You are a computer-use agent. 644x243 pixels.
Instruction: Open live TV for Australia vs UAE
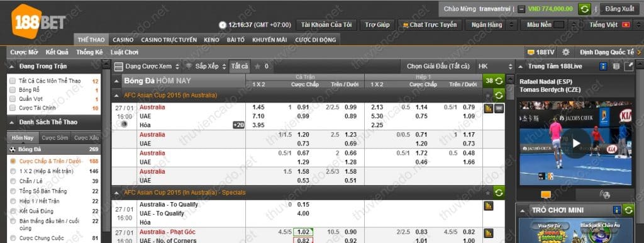(499, 108)
